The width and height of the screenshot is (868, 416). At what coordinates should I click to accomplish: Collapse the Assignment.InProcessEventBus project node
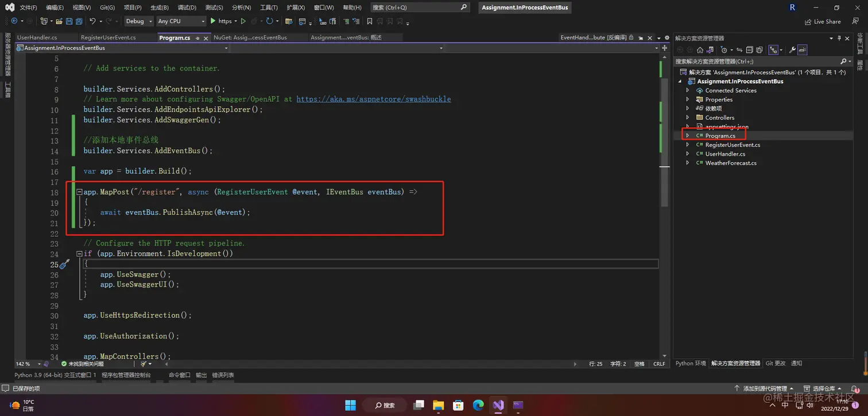tap(680, 81)
